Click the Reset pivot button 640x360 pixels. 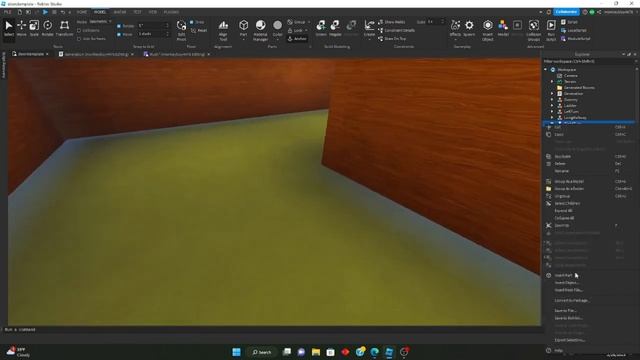coord(199,31)
